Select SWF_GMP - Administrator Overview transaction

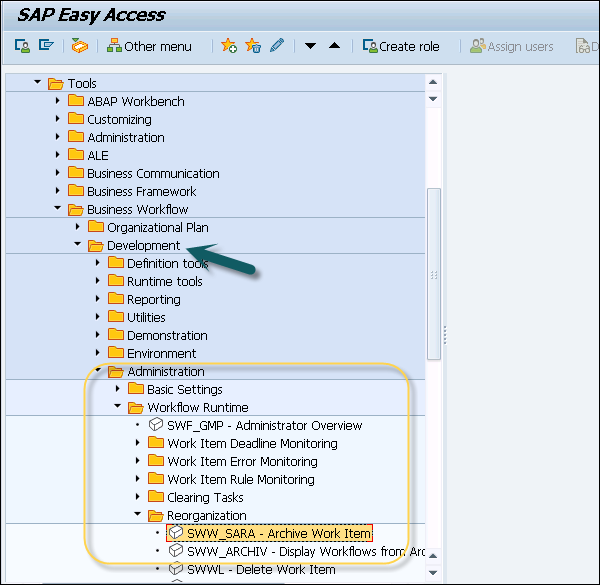coord(264,425)
